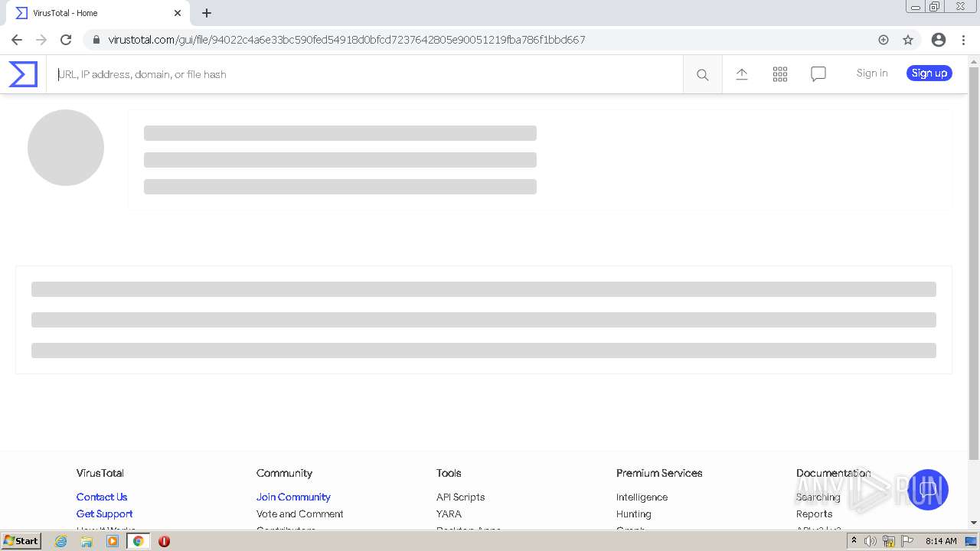Click the red Opera-style taskbar icon
The height and width of the screenshot is (551, 980).
pos(164,541)
